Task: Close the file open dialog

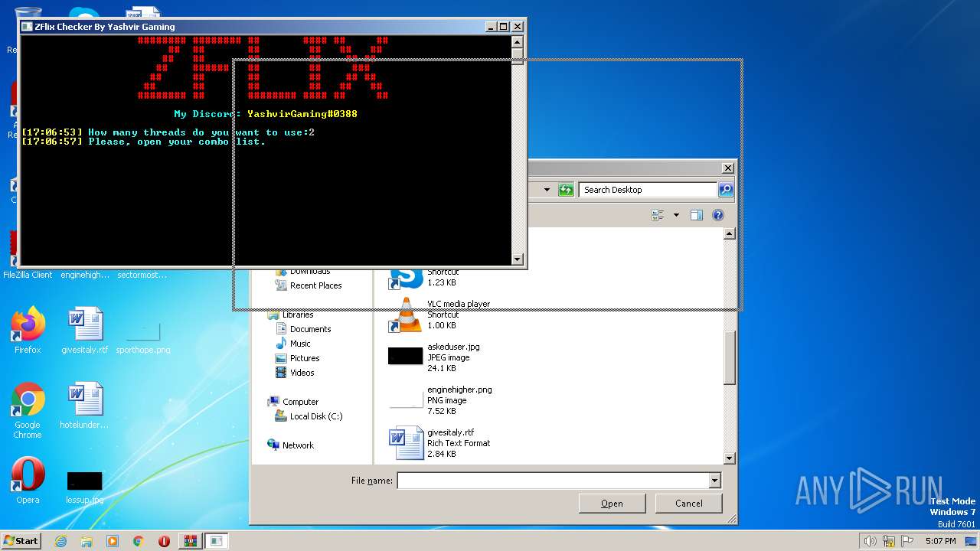Action: 727,168
